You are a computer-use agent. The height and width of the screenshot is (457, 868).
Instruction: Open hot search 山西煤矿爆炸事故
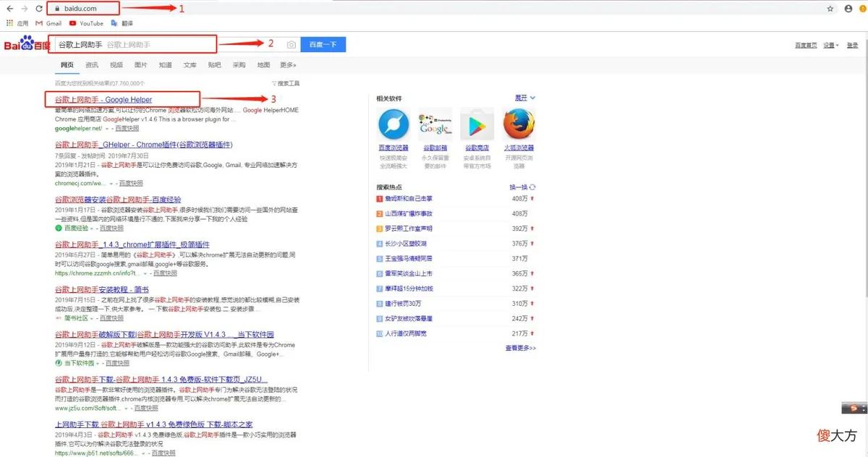[x=409, y=213]
